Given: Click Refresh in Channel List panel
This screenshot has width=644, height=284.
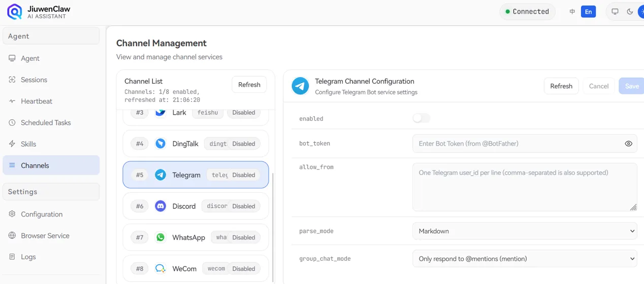Looking at the screenshot, I should pyautogui.click(x=249, y=85).
